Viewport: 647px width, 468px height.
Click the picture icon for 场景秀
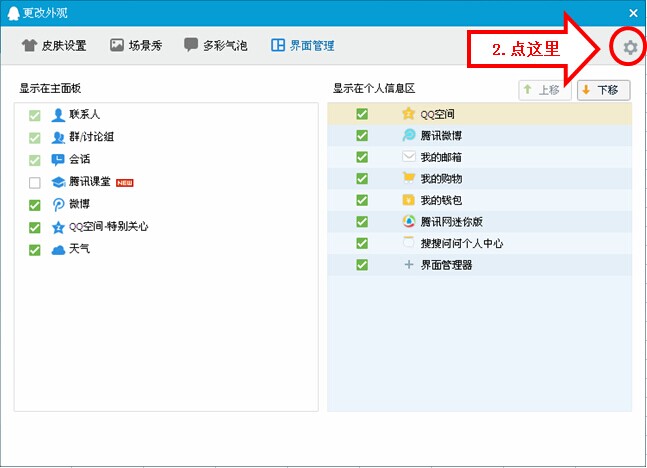[x=117, y=45]
